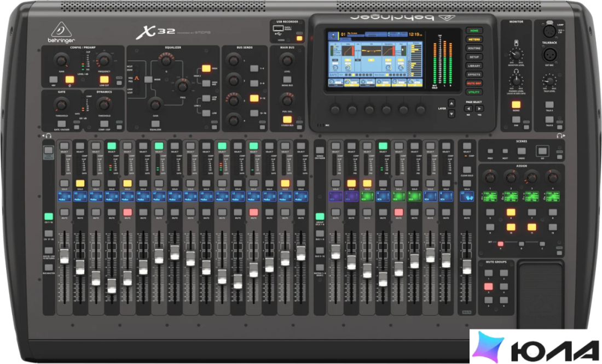Viewport: 602px width, 364px height.
Task: Disable the LOW CUT filter
Action: [104, 80]
